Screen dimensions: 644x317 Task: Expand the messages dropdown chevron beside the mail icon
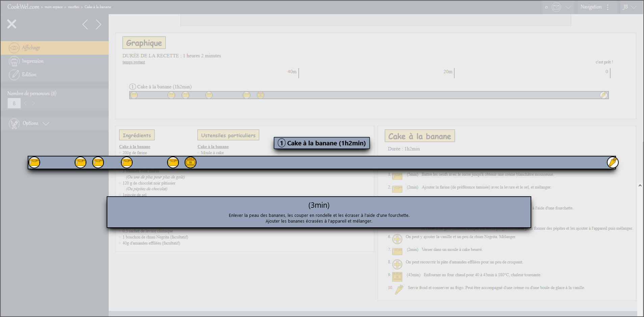point(568,7)
